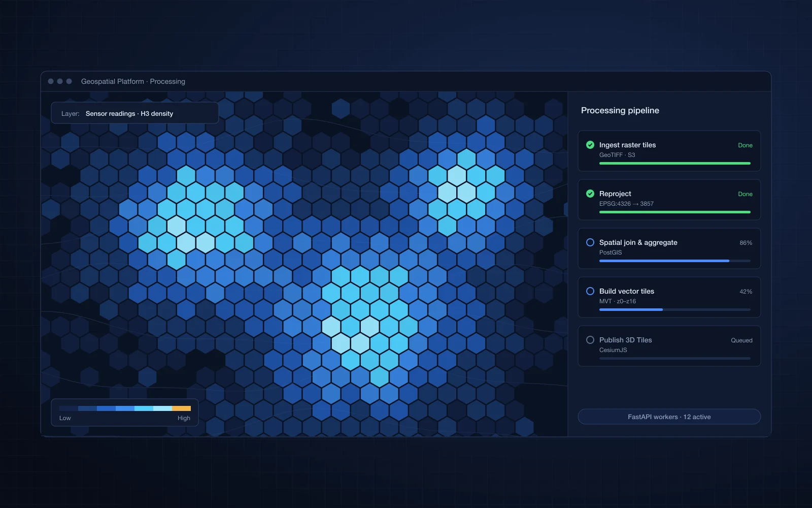Screen dimensions: 812x508
Task: Click the green check icon beside Reproject
Action: pos(590,194)
